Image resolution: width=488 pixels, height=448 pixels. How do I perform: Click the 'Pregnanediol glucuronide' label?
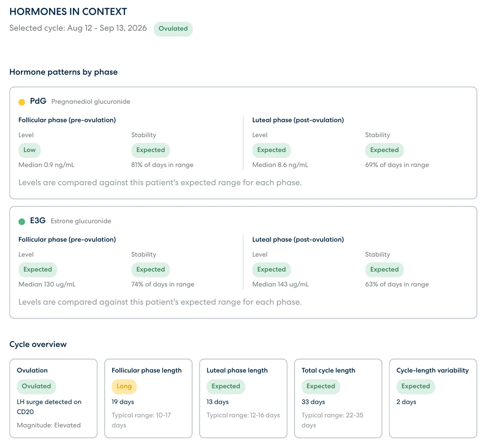[91, 102]
